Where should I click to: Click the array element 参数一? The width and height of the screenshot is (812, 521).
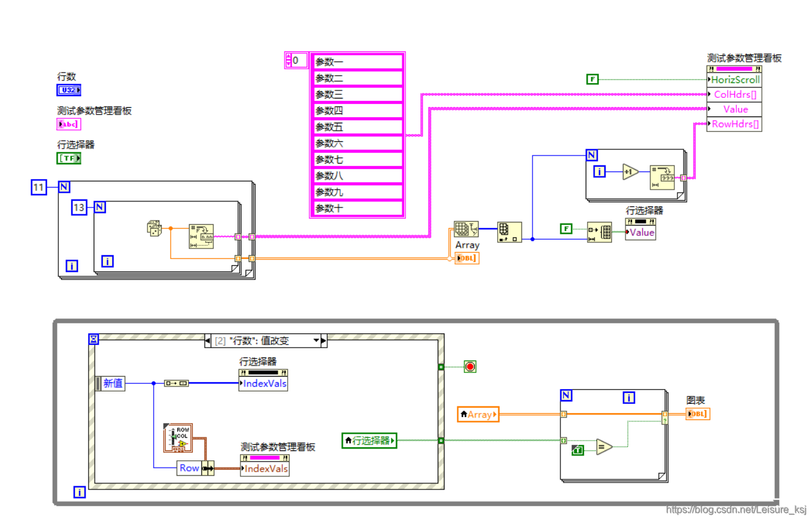[x=358, y=61]
